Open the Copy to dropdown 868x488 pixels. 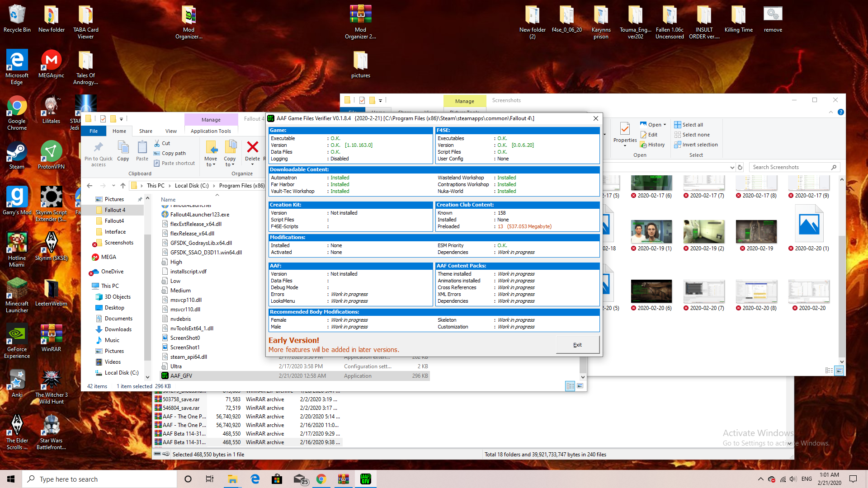[230, 162]
